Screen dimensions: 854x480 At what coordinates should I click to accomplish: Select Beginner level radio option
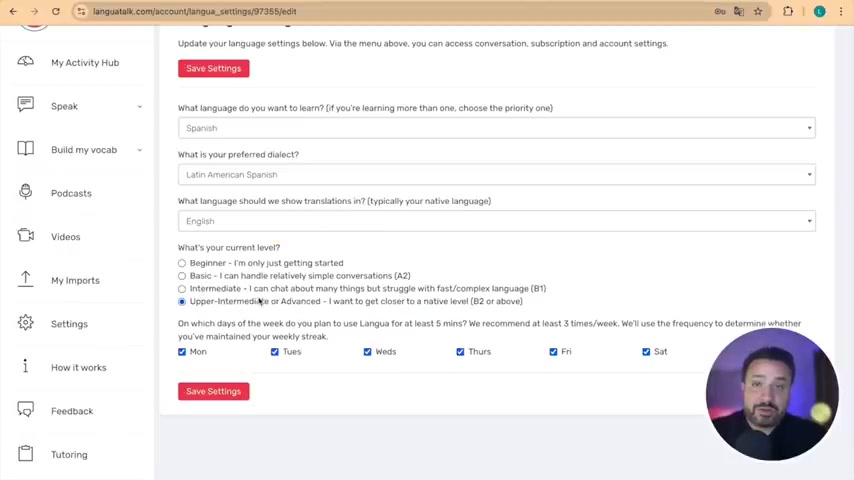point(182,263)
